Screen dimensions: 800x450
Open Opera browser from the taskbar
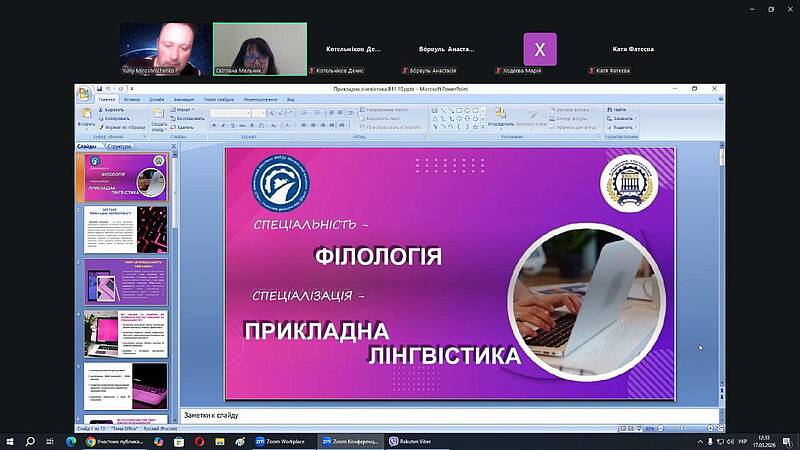pos(199,441)
